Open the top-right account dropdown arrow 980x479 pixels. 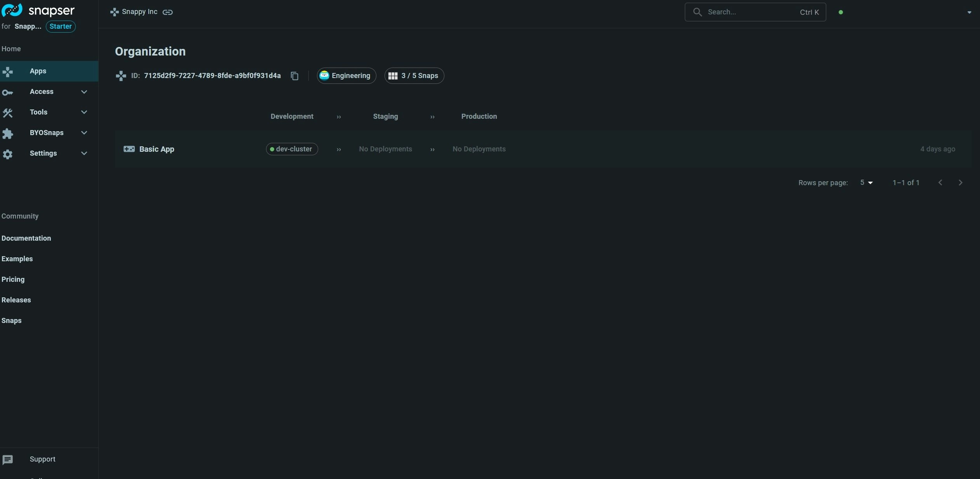click(x=969, y=12)
